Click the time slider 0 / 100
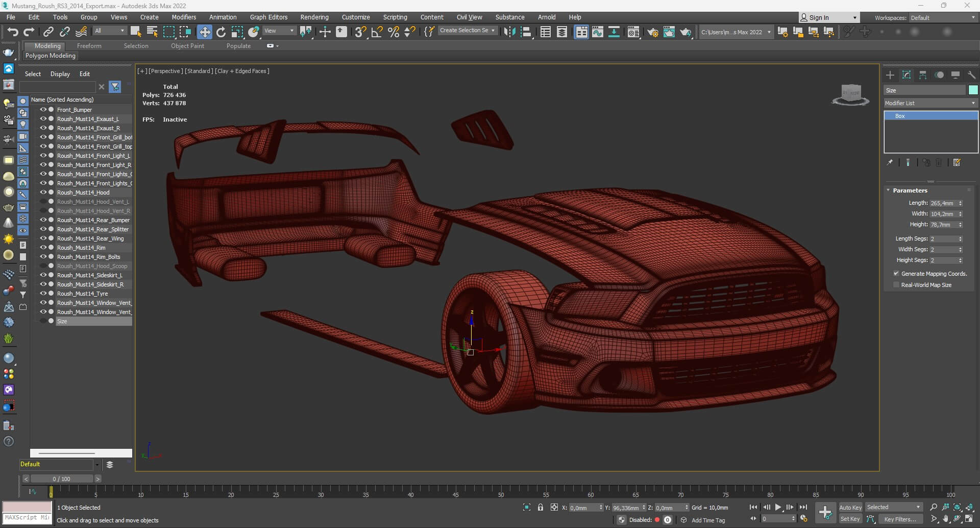Viewport: 980px width, 528px height. 62,479
